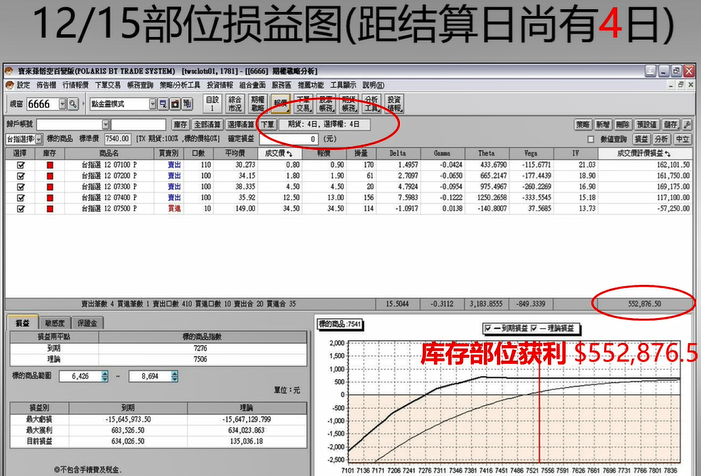Screen dimensions: 701x476
Task: Toggle checkbox for 台指選 12 07400 P row
Action: (x=21, y=198)
